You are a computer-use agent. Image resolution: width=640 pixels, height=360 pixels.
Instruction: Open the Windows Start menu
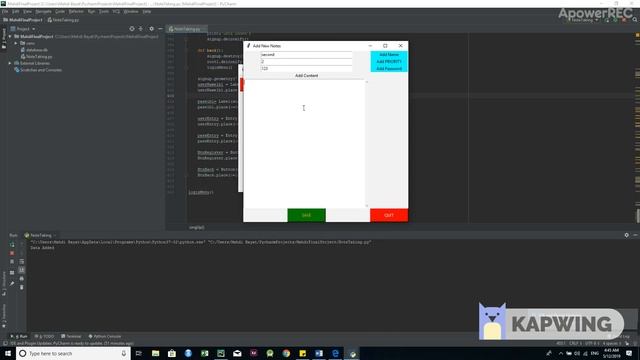coord(8,353)
